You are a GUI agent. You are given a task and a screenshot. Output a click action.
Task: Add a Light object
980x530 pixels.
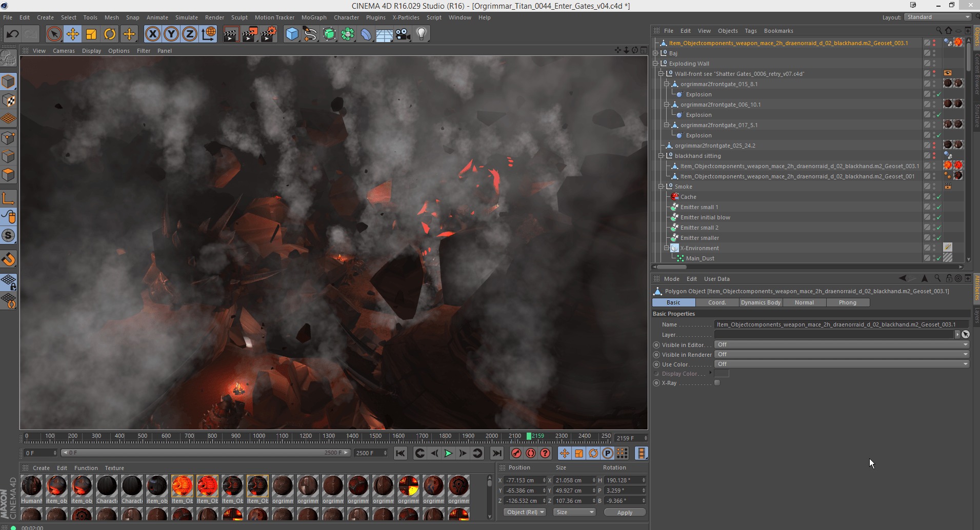[x=422, y=34]
